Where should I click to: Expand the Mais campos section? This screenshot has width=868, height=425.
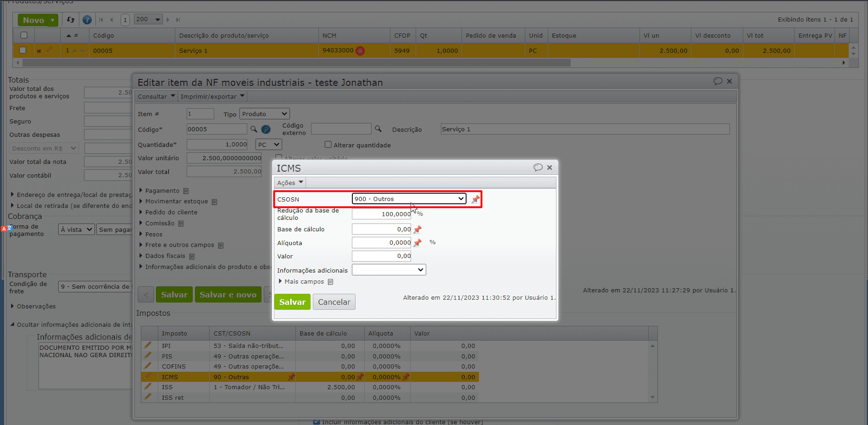click(303, 282)
